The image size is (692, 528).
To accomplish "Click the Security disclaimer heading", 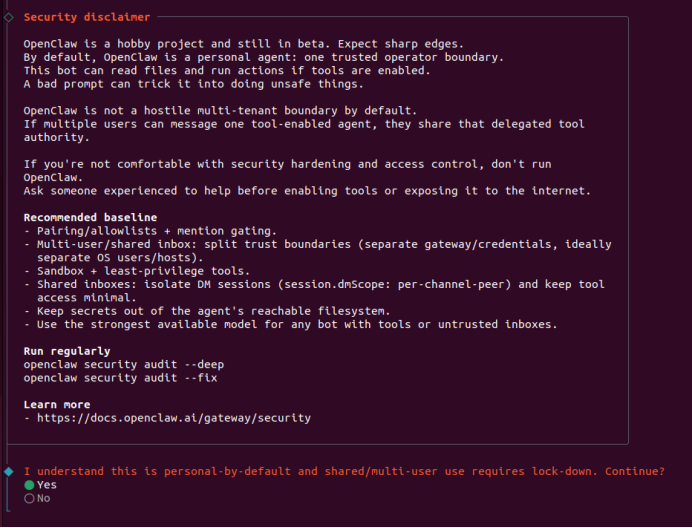I will point(87,17).
